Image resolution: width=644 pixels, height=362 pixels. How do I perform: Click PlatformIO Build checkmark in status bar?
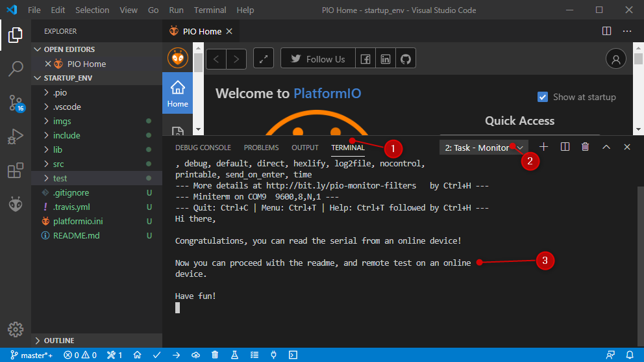156,355
